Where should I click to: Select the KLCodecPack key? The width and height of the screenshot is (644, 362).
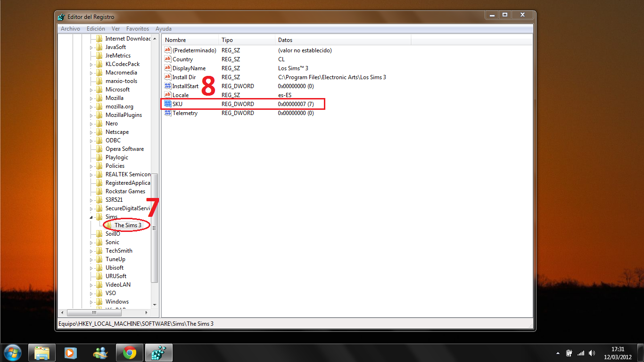pos(123,64)
